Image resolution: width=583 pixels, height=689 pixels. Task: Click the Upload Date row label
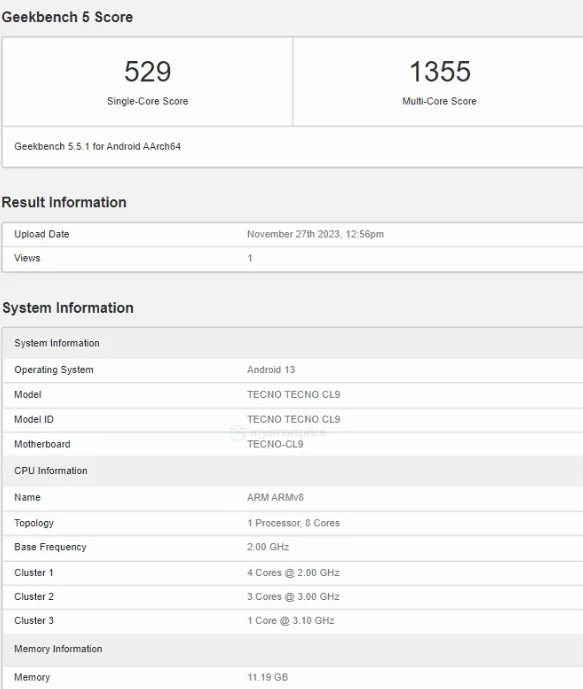coord(42,234)
